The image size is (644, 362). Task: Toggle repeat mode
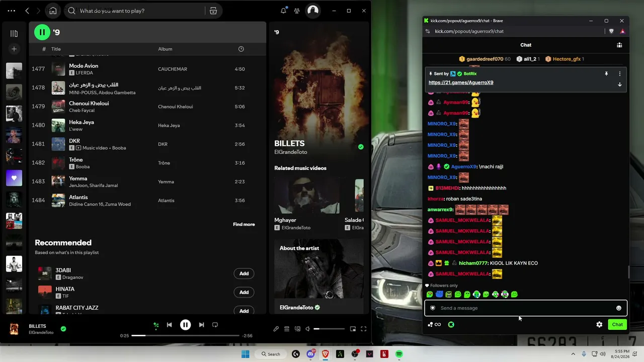pos(215,325)
